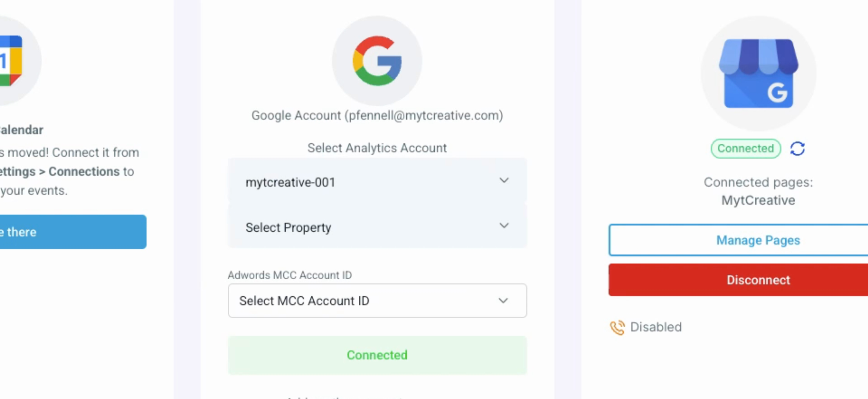This screenshot has height=399, width=868.
Task: Click the MytCreative connected page name
Action: tap(758, 200)
